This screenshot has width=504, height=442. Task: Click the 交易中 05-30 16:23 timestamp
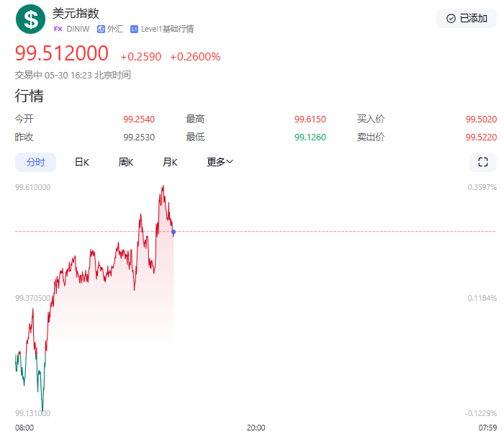pos(73,75)
